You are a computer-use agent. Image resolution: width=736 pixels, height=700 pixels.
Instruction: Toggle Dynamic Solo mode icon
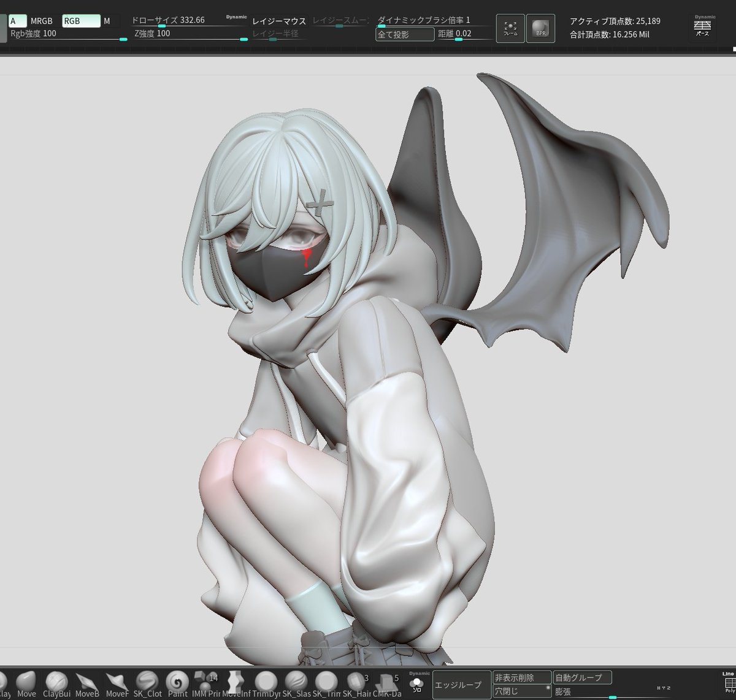418,683
